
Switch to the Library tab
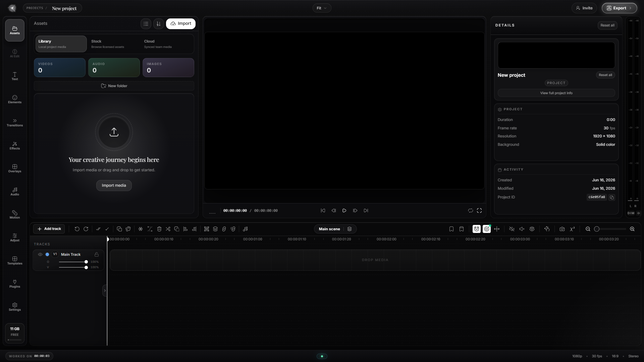click(61, 44)
